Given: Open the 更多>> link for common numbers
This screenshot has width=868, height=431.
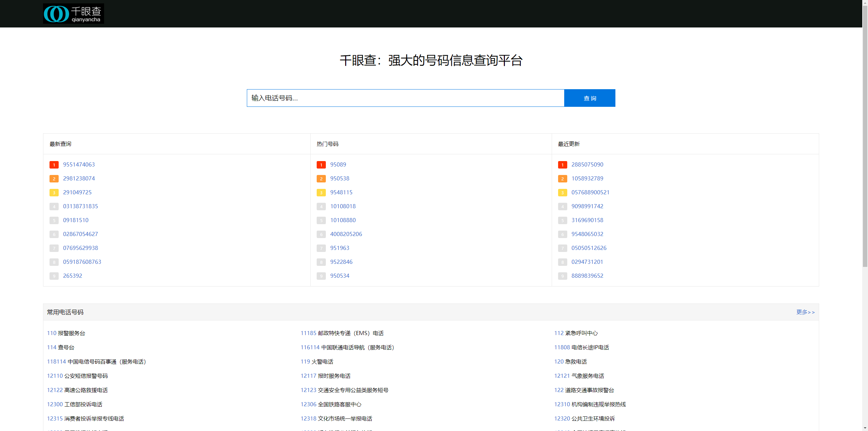Looking at the screenshot, I should (806, 312).
